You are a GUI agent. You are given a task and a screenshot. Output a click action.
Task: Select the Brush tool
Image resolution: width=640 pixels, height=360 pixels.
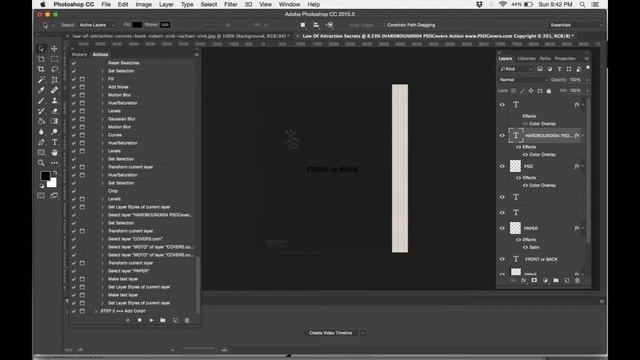(x=41, y=100)
